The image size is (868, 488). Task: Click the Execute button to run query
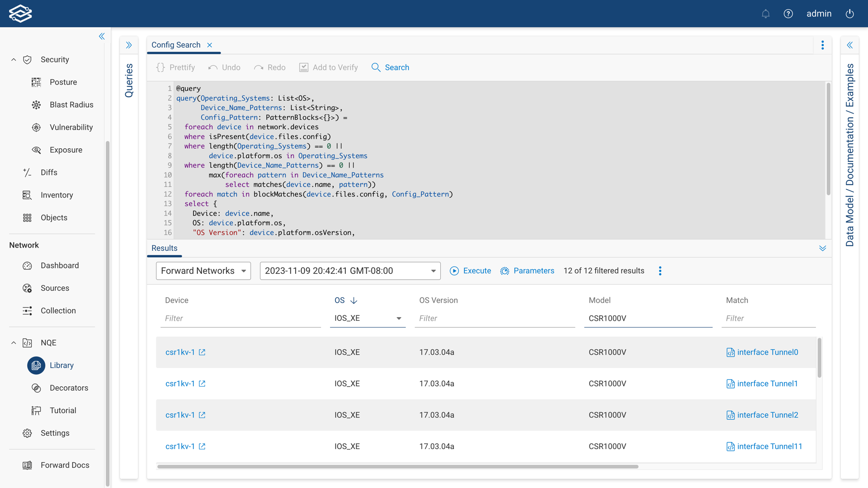[x=470, y=271]
